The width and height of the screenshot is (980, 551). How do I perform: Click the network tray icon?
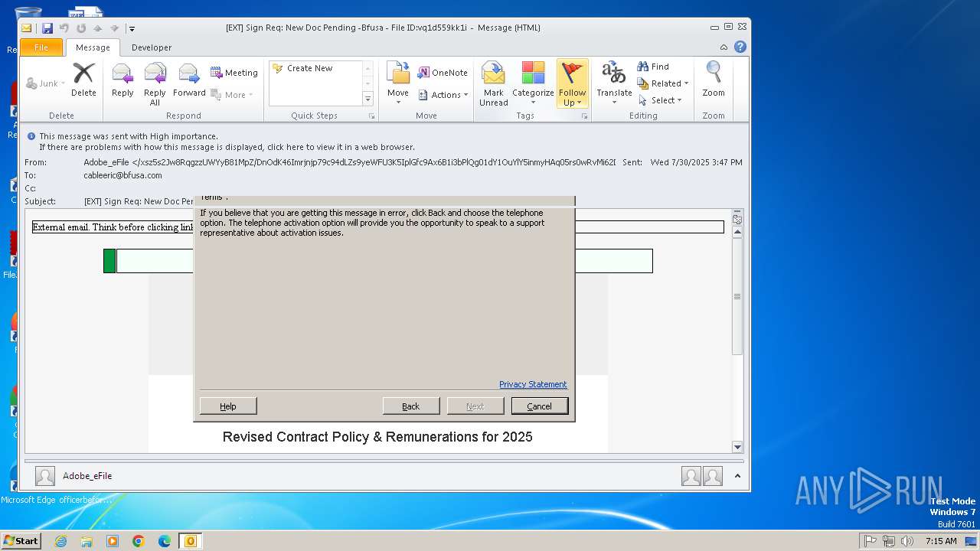pos(889,541)
